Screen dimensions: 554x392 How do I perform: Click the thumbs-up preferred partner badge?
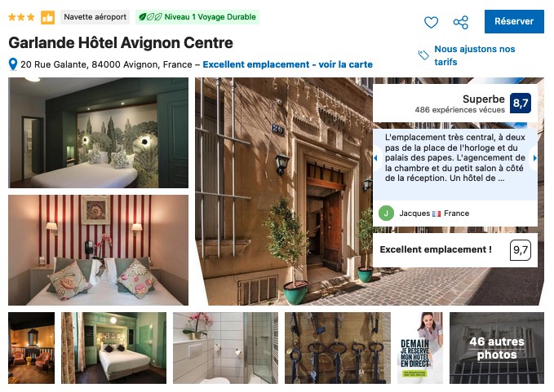[x=47, y=17]
